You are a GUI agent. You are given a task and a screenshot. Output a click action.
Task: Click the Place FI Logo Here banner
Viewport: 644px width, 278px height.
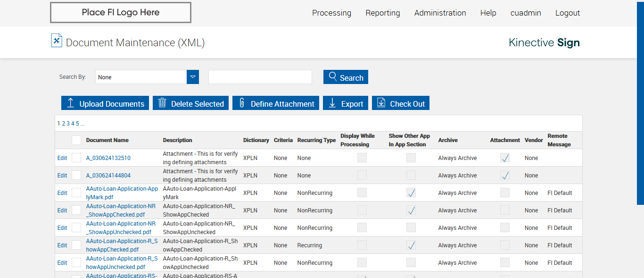(x=121, y=13)
